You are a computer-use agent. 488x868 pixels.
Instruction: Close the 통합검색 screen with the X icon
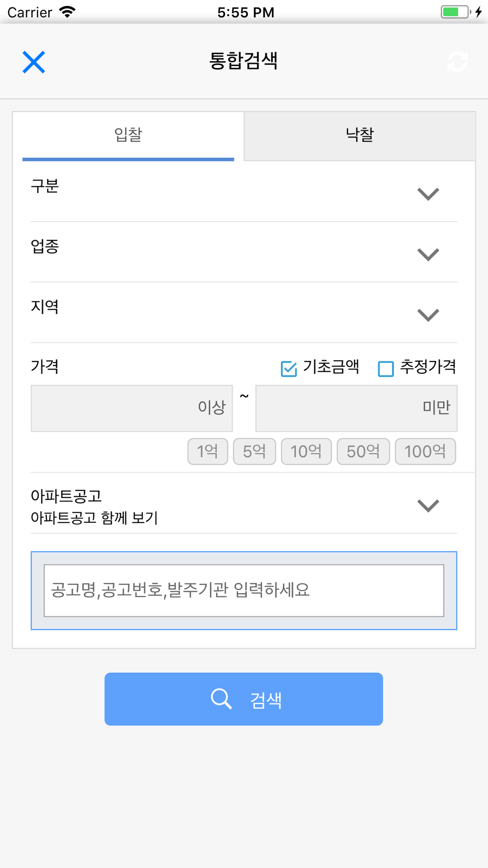(x=34, y=62)
